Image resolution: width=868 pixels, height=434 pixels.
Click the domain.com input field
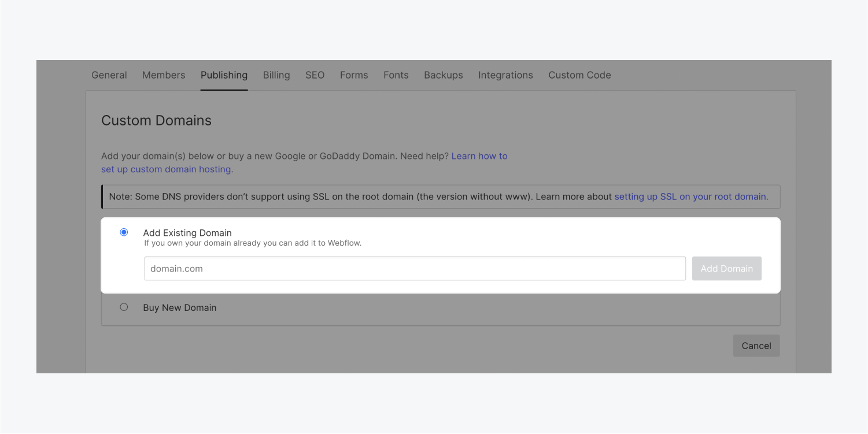415,269
